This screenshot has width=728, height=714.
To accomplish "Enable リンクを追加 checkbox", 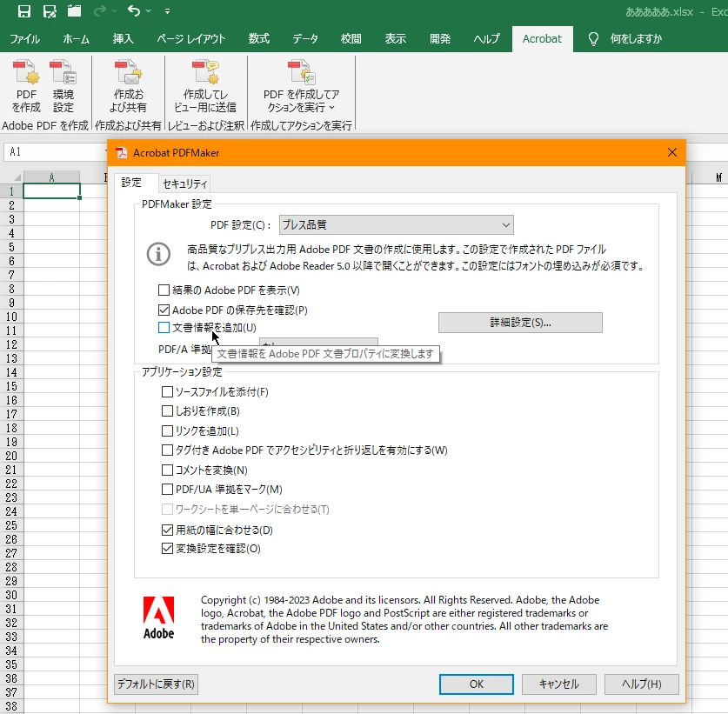I will point(167,431).
